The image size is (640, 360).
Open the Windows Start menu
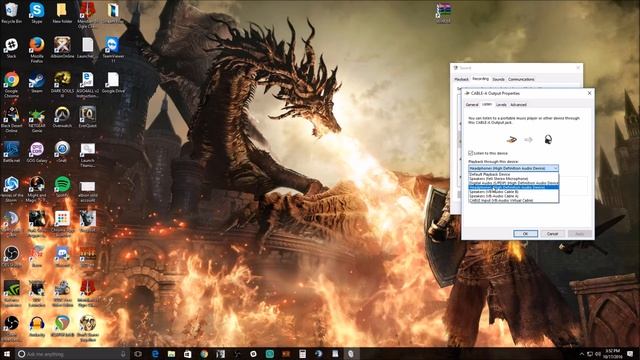(x=7, y=354)
